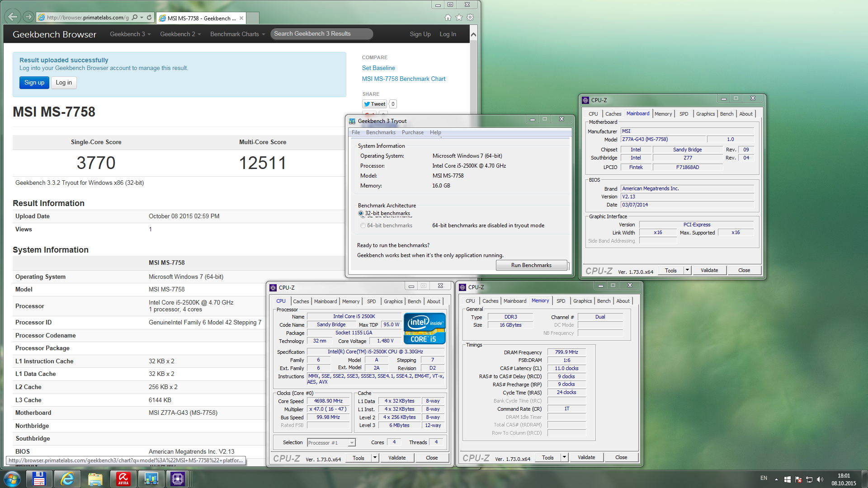Open Bench tab in CPU-Z CPU window

(414, 301)
